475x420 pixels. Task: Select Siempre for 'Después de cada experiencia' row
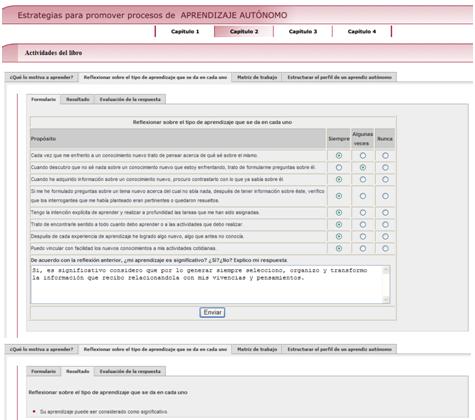[339, 236]
